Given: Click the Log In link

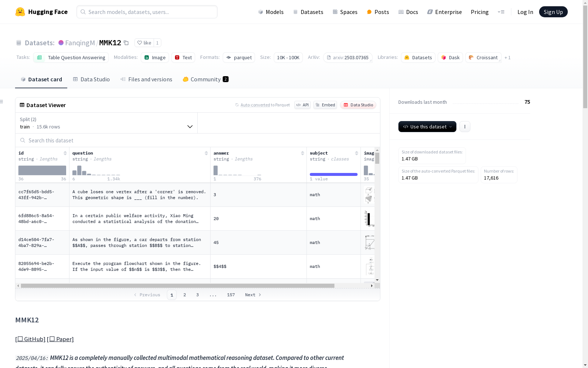Looking at the screenshot, I should point(525,12).
